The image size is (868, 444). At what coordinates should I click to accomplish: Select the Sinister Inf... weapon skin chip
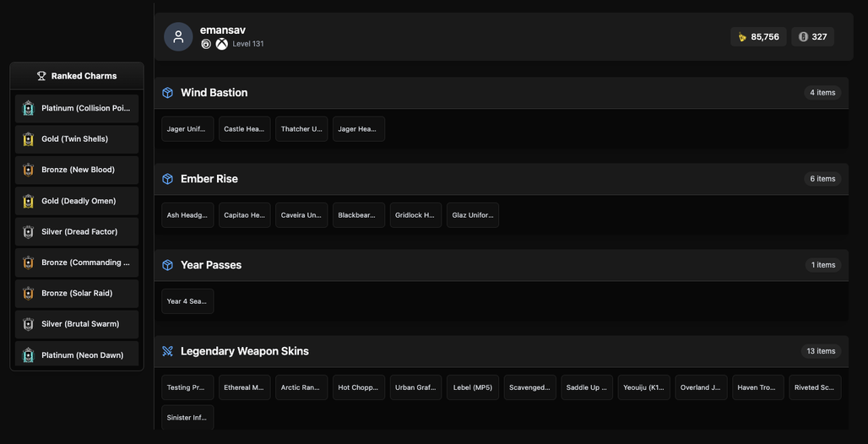tap(187, 418)
